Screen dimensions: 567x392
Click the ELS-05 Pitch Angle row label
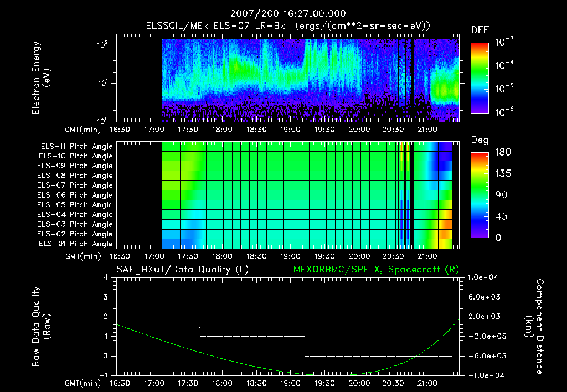[x=75, y=205]
